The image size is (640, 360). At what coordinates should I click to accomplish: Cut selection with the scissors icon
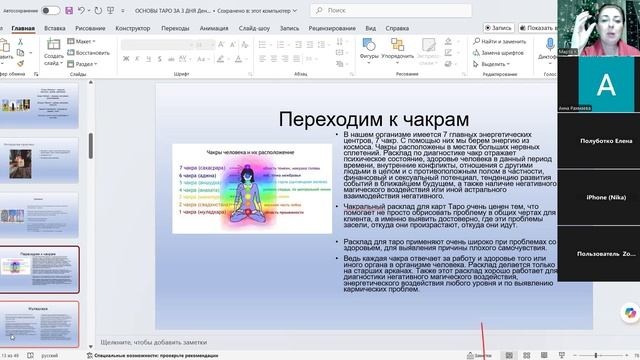[x=20, y=42]
